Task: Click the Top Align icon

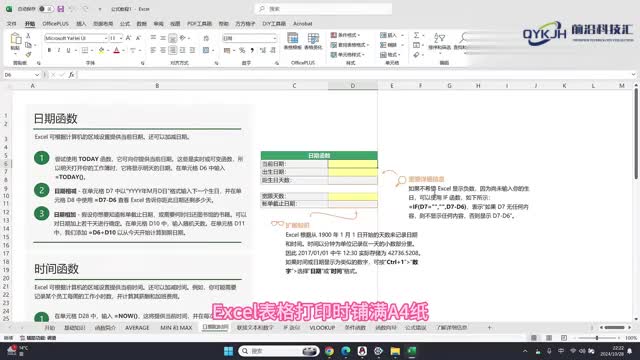Action: point(153,38)
